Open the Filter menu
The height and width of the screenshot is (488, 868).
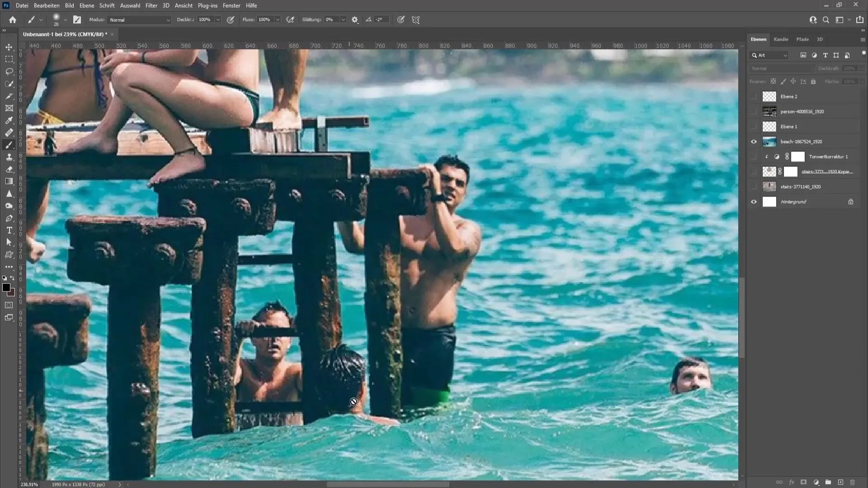point(150,5)
